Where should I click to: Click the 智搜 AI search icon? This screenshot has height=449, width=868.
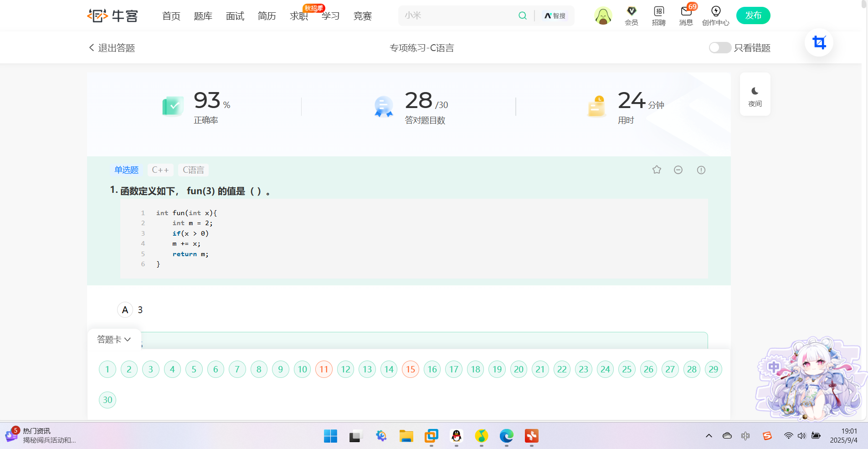(x=554, y=15)
